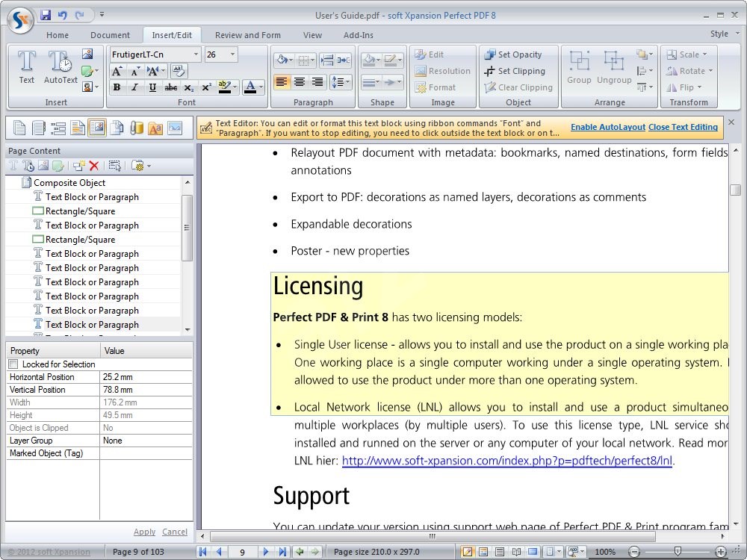Open line spacing dropdown
Viewport: 747px width, 560px height.
click(340, 82)
